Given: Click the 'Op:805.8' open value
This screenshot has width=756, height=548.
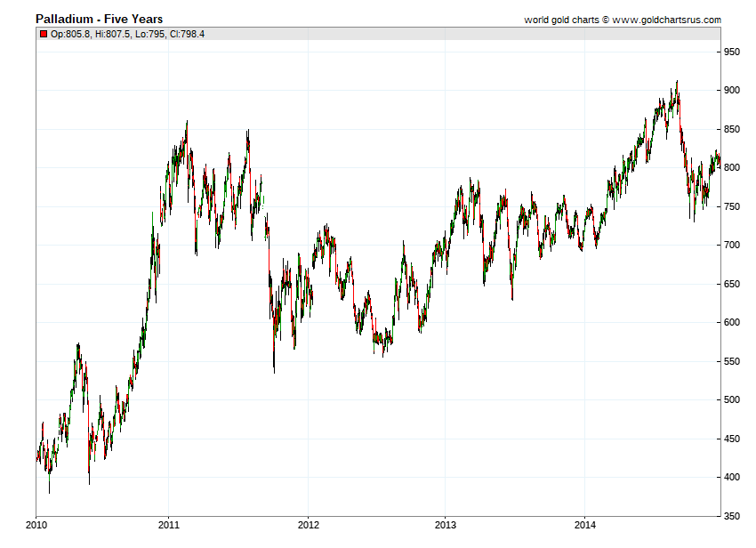Looking at the screenshot, I should pyautogui.click(x=70, y=34).
